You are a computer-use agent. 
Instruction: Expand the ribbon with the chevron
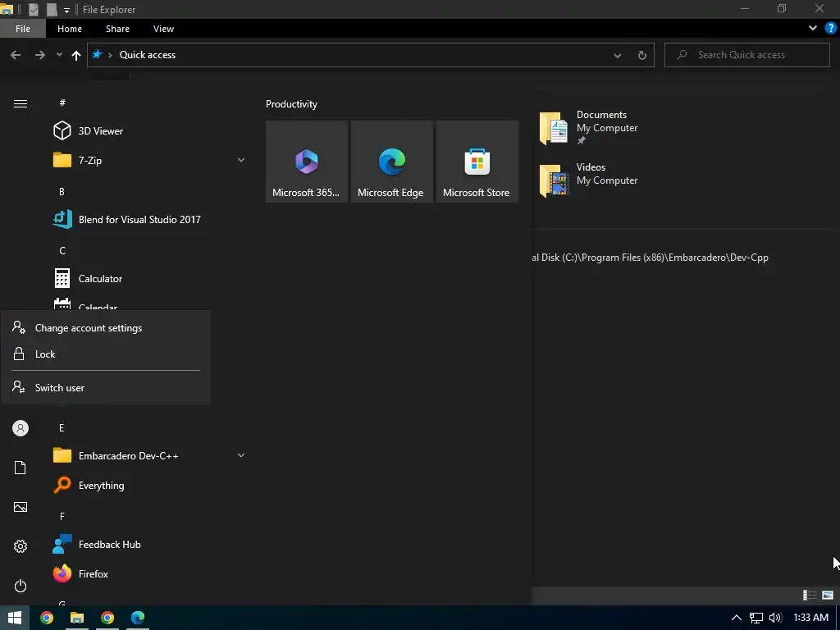[813, 29]
